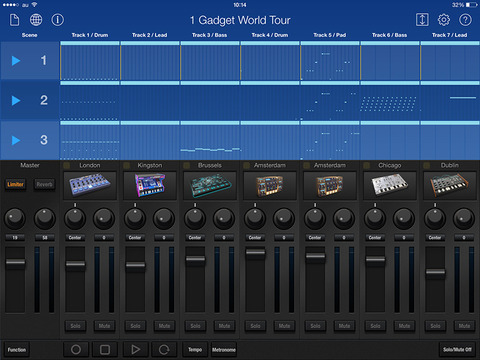480x360 pixels.
Task: Play scene 3
Action: coord(16,140)
